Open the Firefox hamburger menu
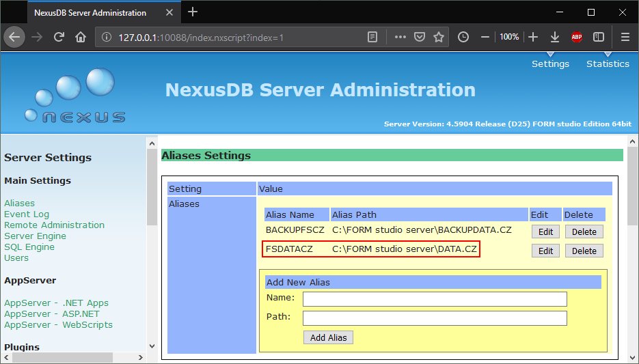The width and height of the screenshot is (639, 364). [625, 37]
